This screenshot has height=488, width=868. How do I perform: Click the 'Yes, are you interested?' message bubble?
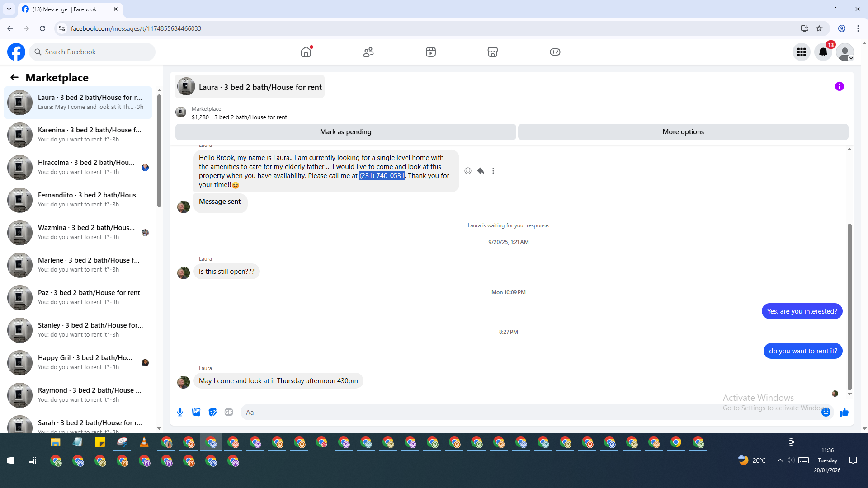tap(802, 311)
